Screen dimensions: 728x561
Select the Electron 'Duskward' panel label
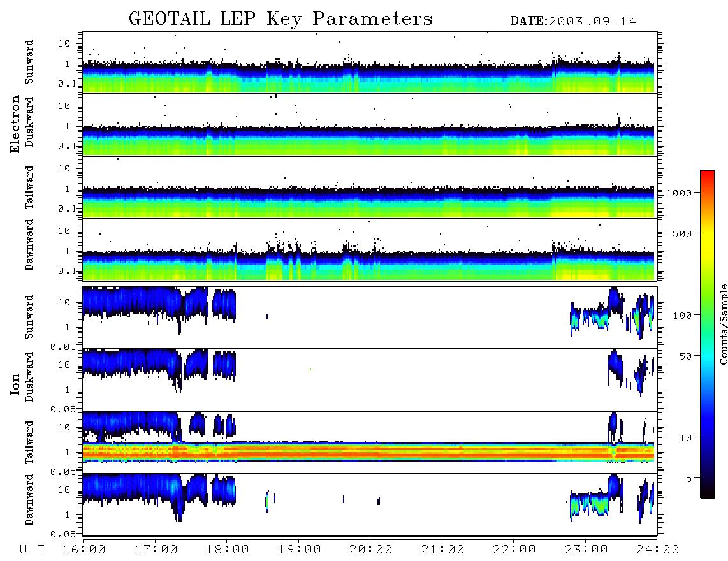(29, 122)
